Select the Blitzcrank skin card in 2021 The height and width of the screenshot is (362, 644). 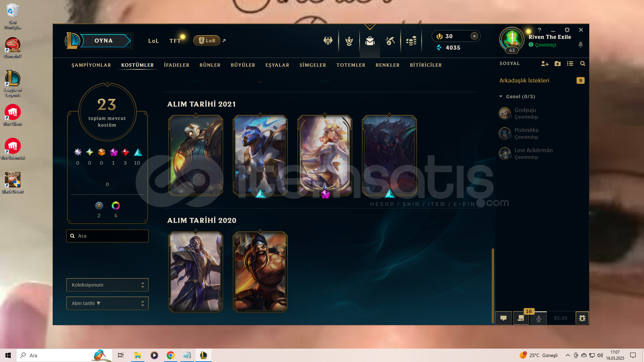tap(196, 156)
